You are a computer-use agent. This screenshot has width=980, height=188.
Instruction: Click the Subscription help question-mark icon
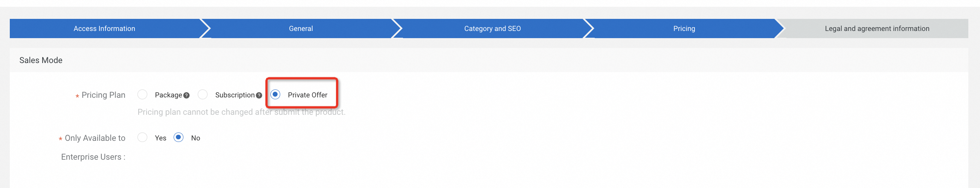(x=259, y=96)
